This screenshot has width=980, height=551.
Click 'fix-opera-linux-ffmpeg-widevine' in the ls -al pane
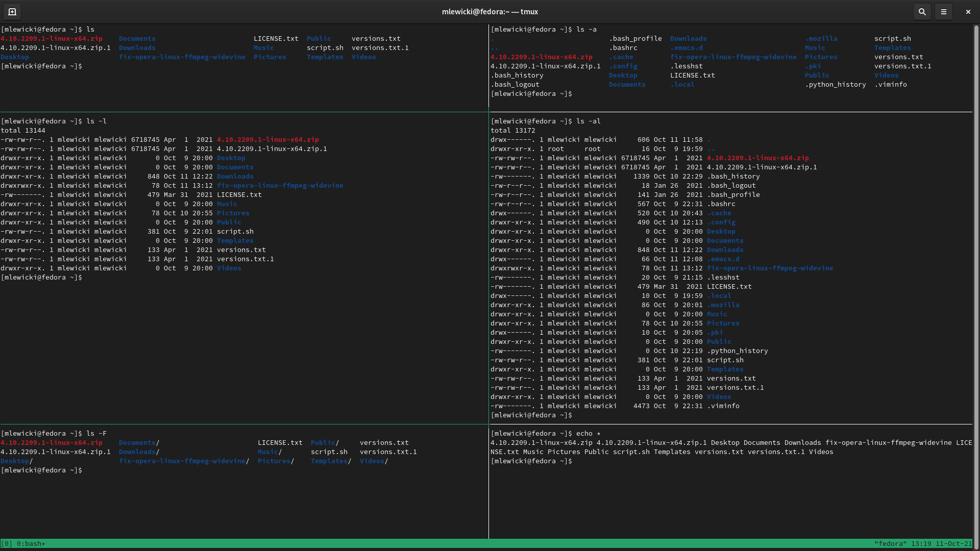770,268
